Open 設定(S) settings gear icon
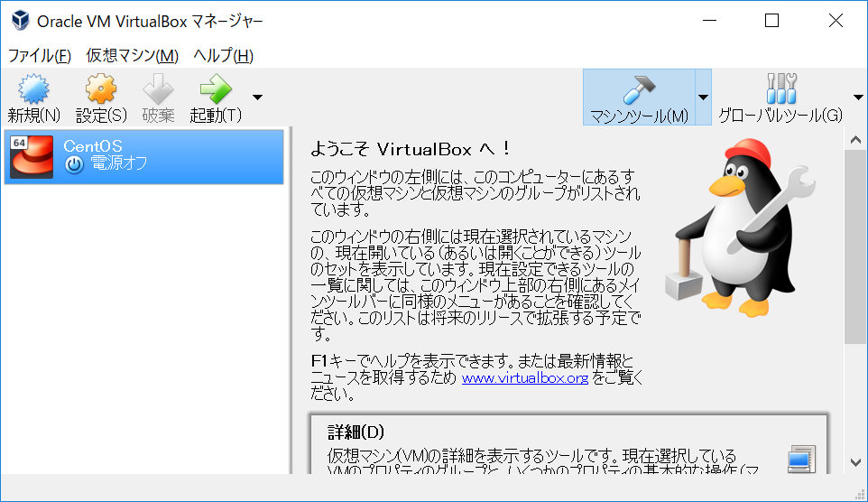The image size is (868, 502). pyautogui.click(x=101, y=88)
